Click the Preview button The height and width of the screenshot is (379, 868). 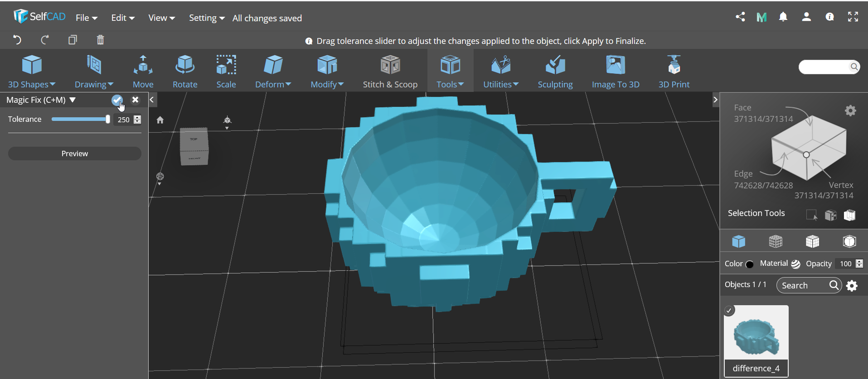[75, 154]
